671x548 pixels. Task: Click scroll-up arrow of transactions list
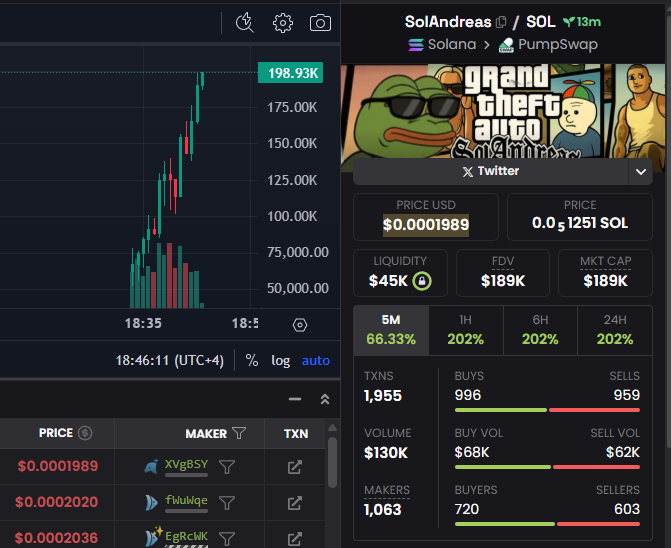click(x=332, y=428)
